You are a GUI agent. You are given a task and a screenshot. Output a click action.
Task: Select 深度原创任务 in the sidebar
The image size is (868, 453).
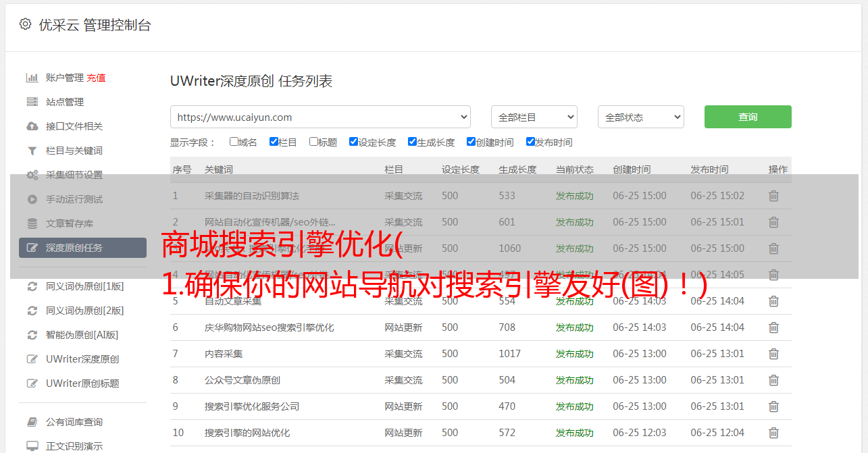tap(82, 248)
